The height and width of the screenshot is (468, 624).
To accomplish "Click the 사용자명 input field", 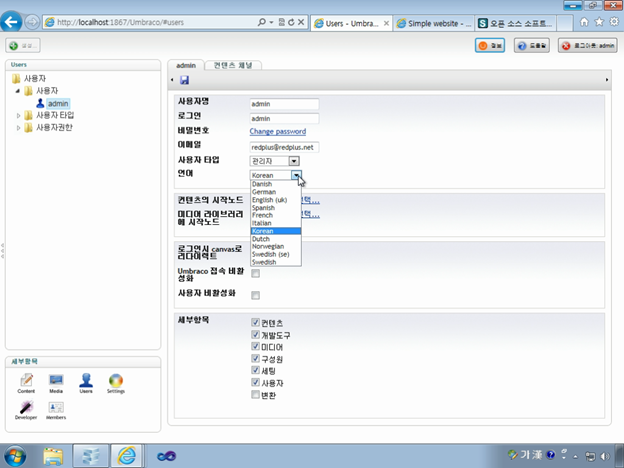I will [x=284, y=104].
